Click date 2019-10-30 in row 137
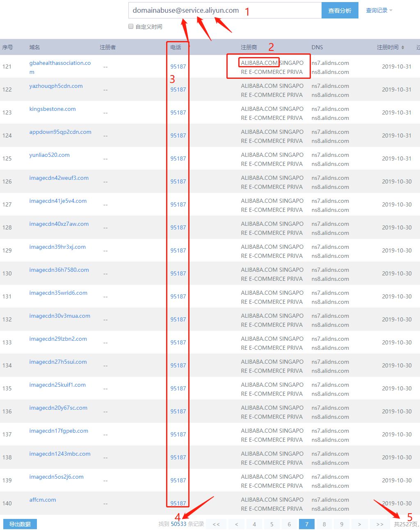 397,434
